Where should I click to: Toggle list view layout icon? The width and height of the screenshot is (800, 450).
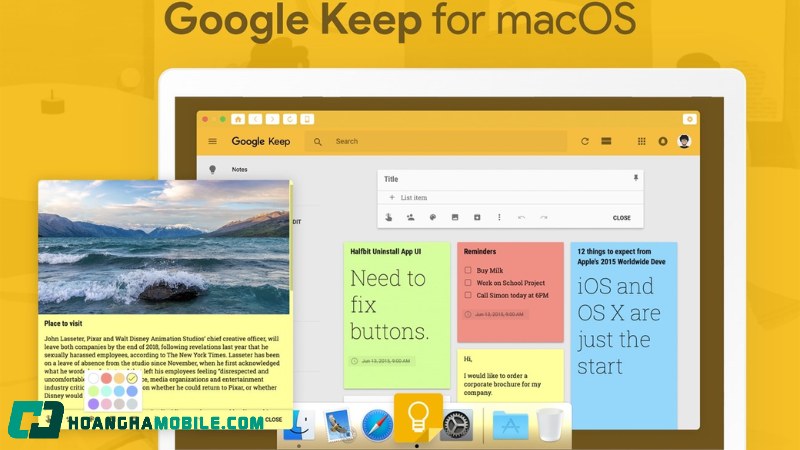point(606,141)
